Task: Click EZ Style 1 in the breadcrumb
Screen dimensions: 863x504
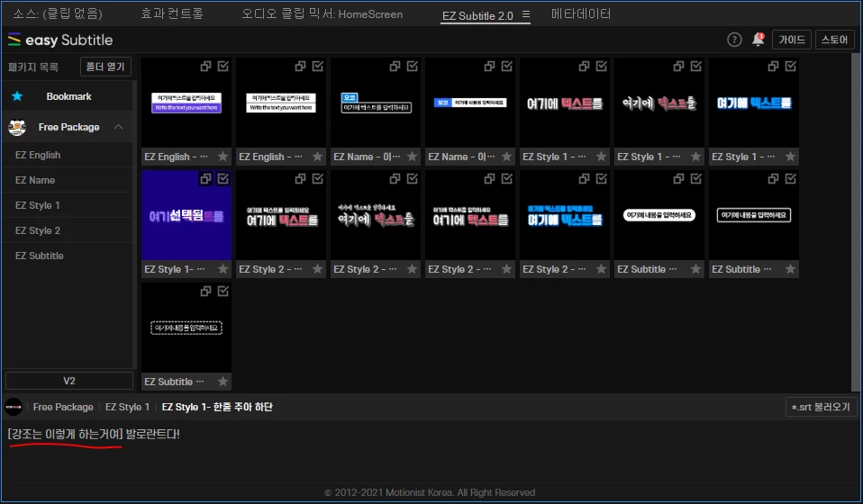Action: click(x=127, y=408)
